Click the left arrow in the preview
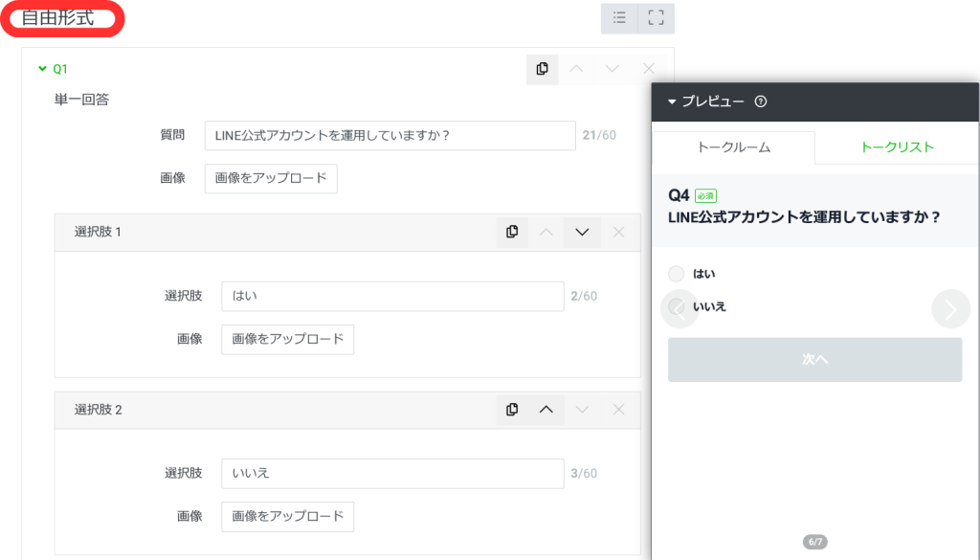 coord(679,306)
